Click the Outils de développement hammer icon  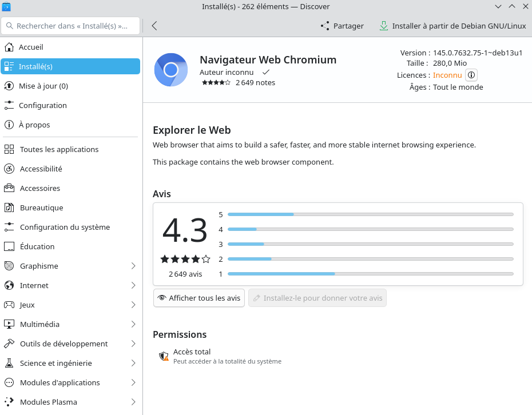click(x=9, y=344)
